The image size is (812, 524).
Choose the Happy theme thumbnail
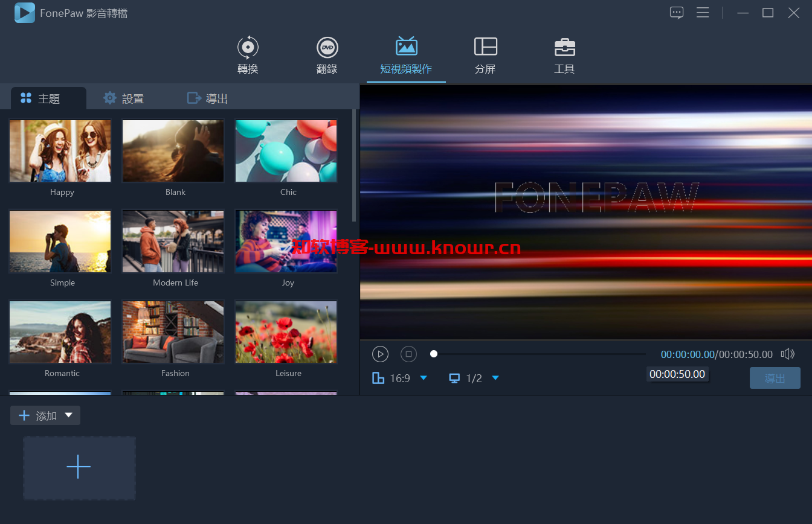click(60, 151)
